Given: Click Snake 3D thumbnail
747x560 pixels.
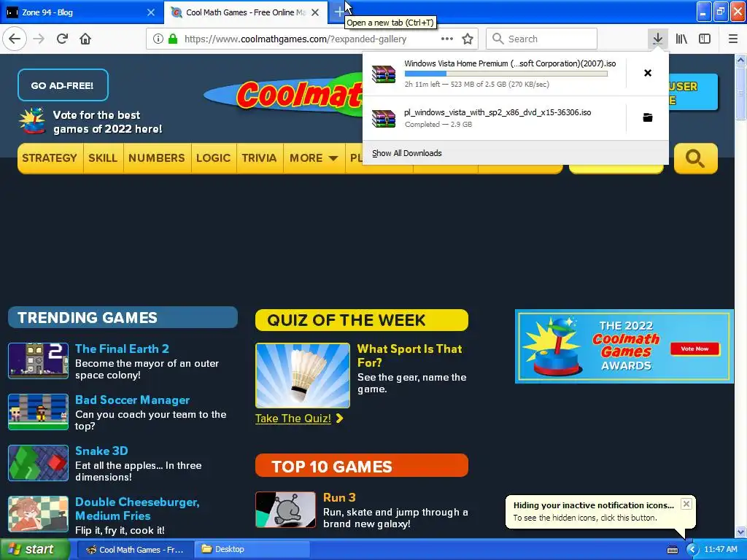Looking at the screenshot, I should point(38,463).
